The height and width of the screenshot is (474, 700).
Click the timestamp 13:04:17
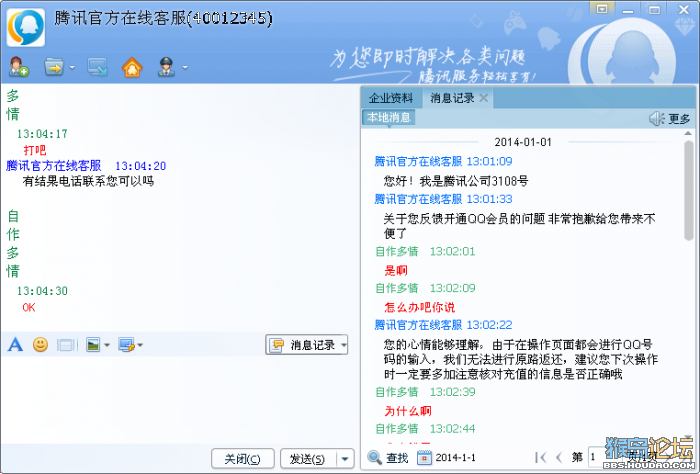point(42,133)
